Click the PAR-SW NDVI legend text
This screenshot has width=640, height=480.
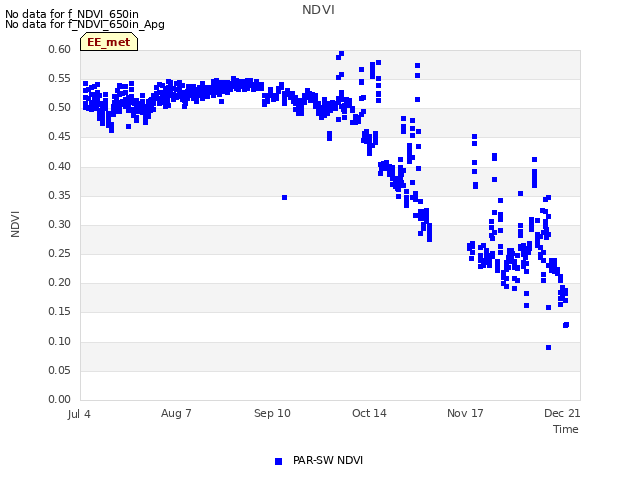328,460
